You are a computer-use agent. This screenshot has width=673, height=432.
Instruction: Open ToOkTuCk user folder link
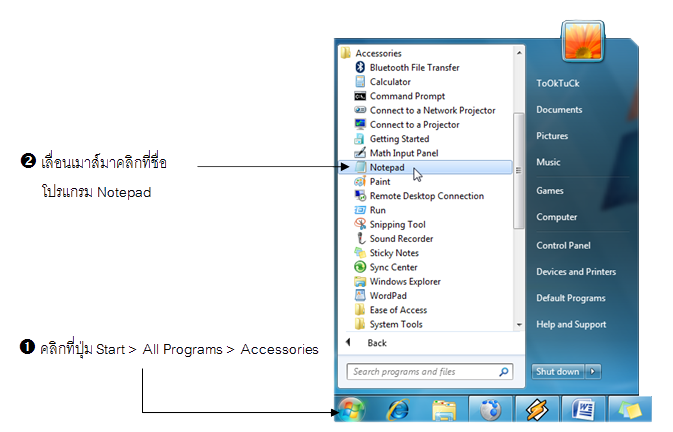pos(558,83)
